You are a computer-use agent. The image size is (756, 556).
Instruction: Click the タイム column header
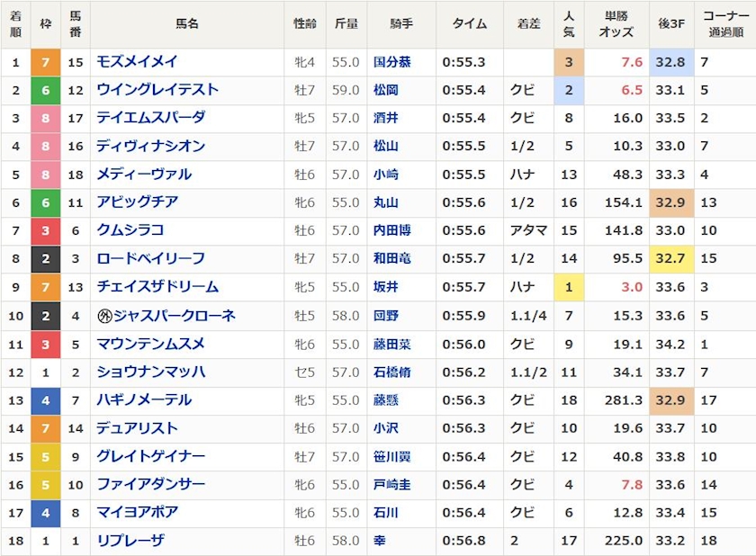[x=469, y=24]
